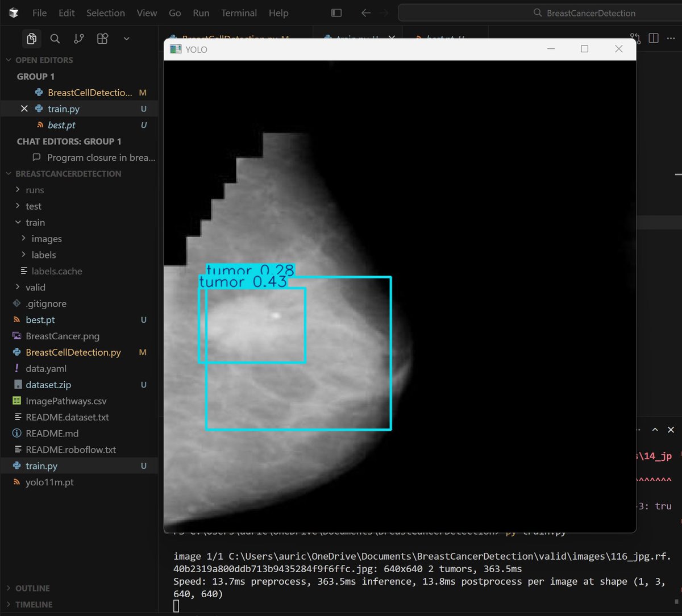Go forward with the right arrow

[x=384, y=13]
